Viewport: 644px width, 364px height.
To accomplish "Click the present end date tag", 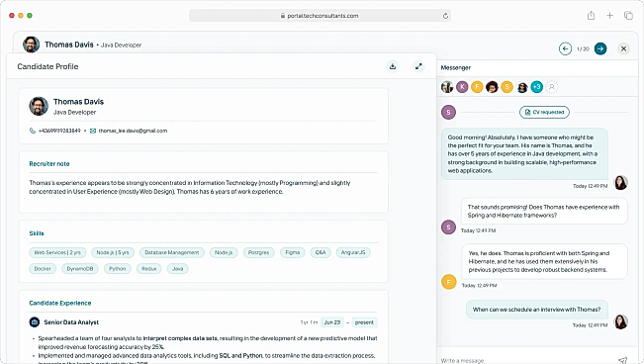I will point(364,322).
